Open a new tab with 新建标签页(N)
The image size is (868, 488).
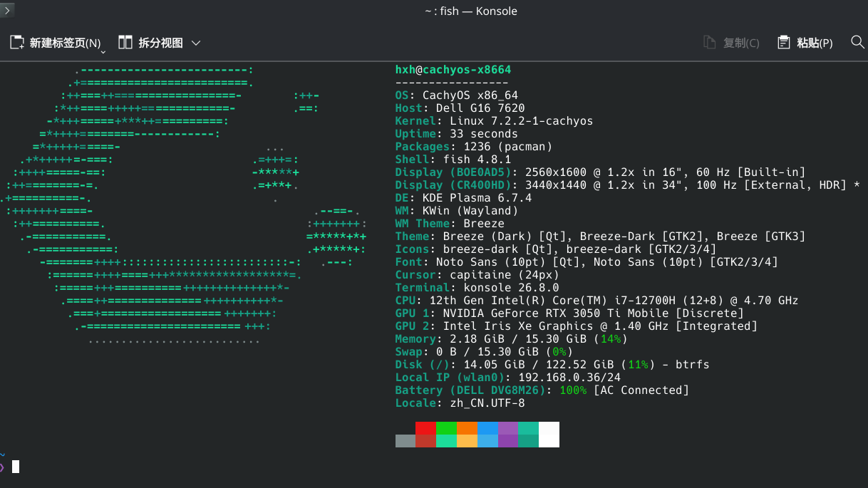pos(56,43)
